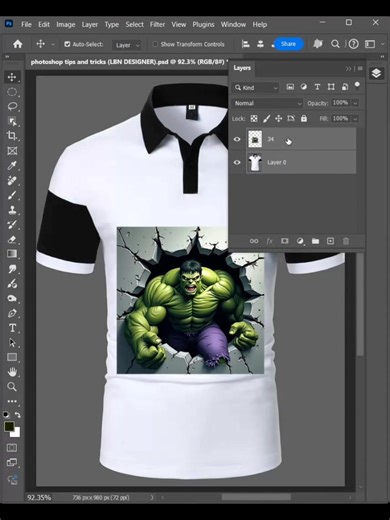Toggle lock all padlock icon

pos(304,118)
